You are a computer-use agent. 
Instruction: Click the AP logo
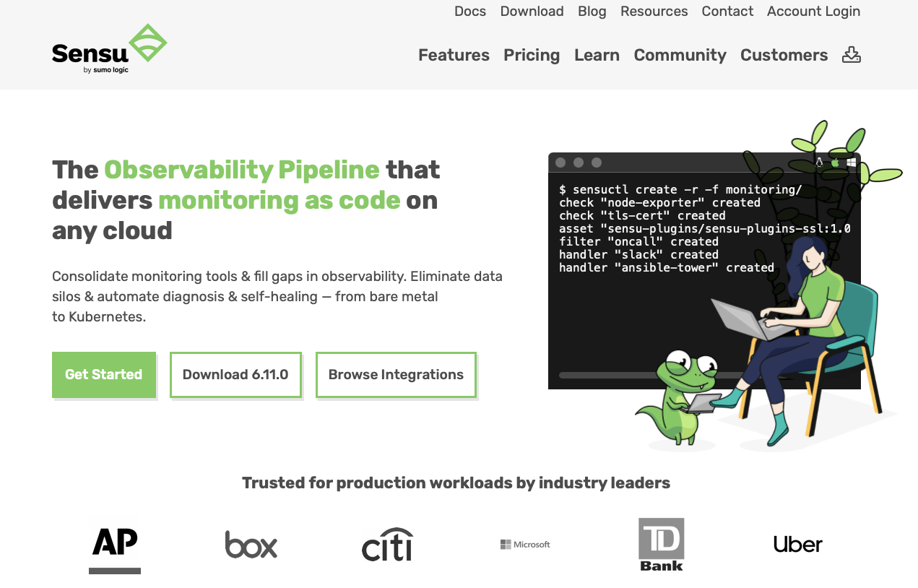point(115,550)
